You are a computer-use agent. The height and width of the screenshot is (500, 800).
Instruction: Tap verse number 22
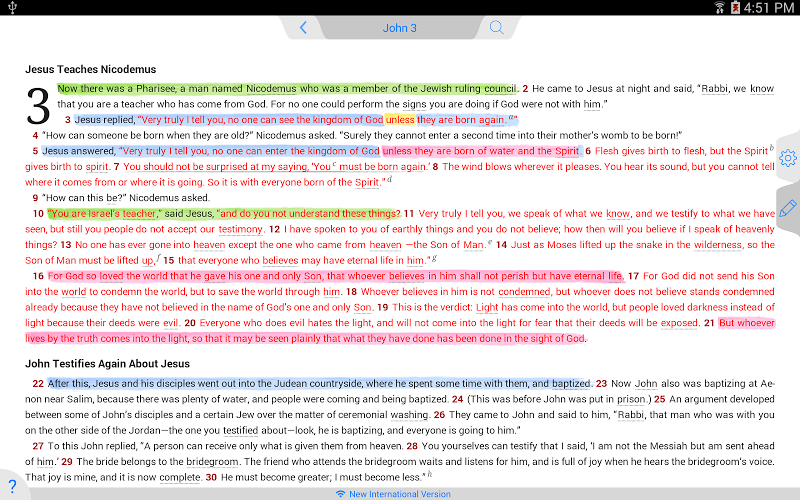(x=38, y=384)
